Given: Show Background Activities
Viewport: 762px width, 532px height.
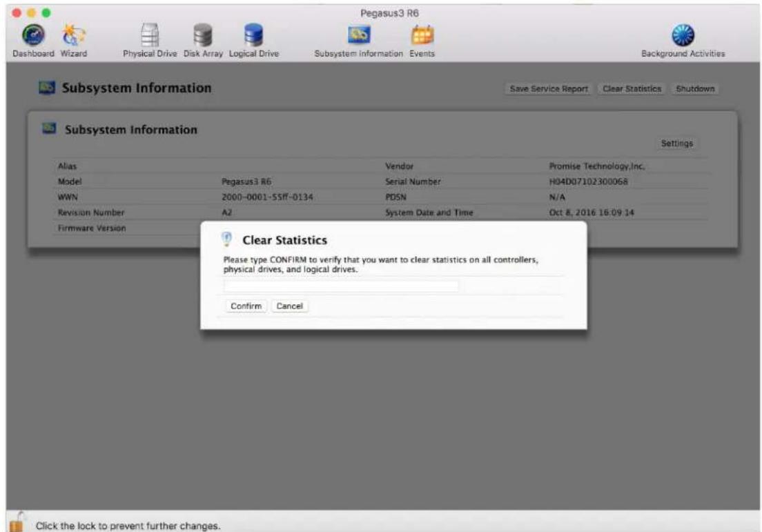Looking at the screenshot, I should tap(683, 41).
